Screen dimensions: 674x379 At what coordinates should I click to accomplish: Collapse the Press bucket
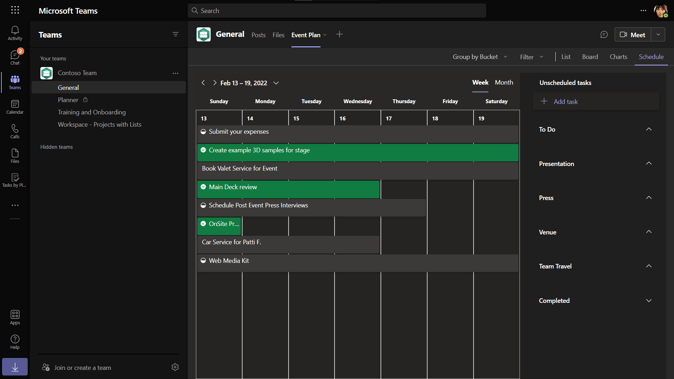[x=649, y=198]
